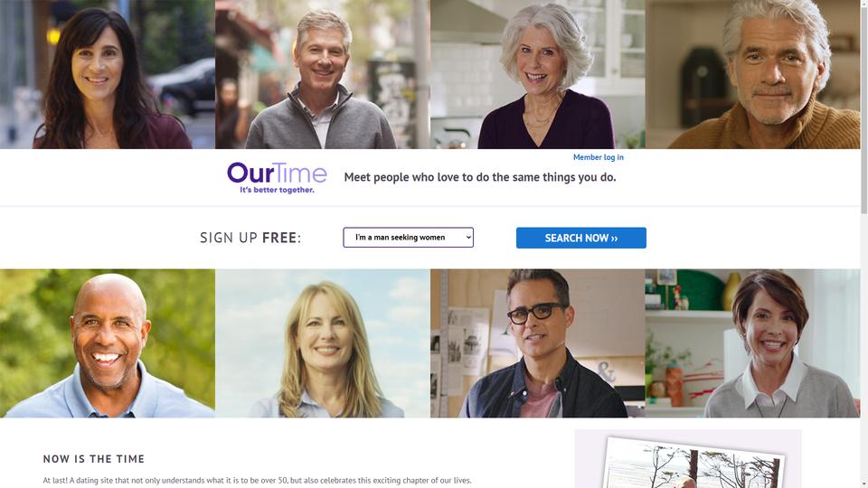
Task: Click the scrollbar down arrow
Action: coord(864,484)
